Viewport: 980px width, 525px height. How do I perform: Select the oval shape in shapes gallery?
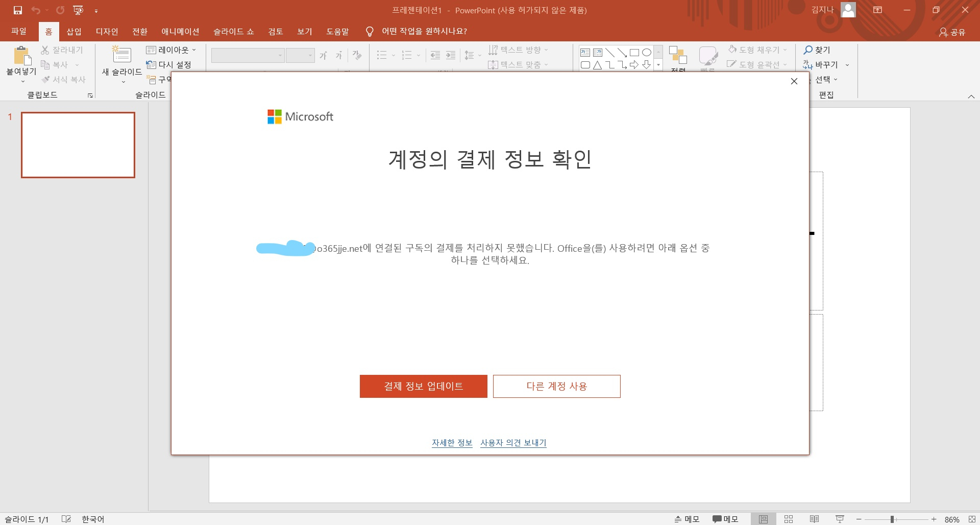pyautogui.click(x=647, y=53)
